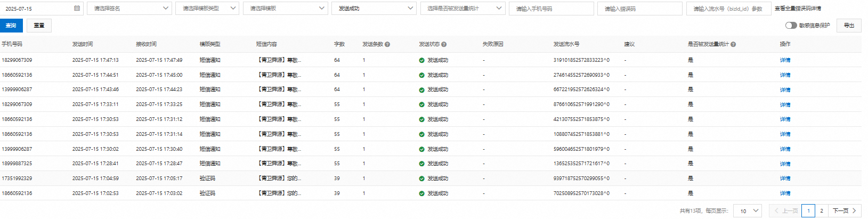868x219 pixels.
Task: Click the 导出 export button
Action: tap(849, 26)
